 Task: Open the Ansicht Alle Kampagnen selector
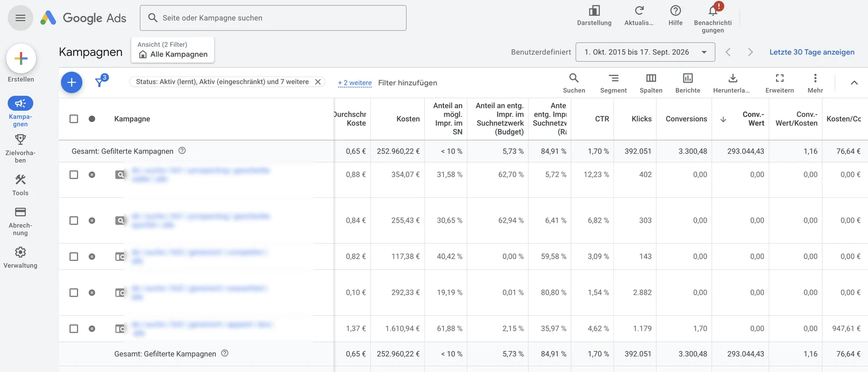point(172,50)
